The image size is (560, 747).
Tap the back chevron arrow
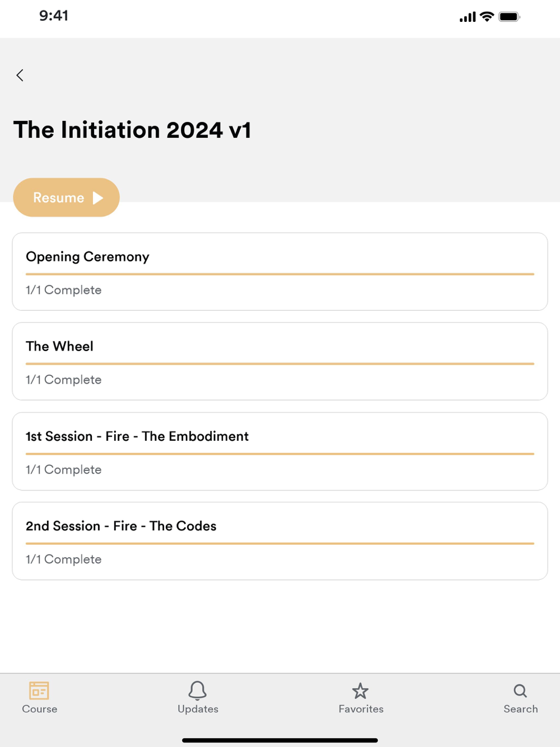coord(20,76)
